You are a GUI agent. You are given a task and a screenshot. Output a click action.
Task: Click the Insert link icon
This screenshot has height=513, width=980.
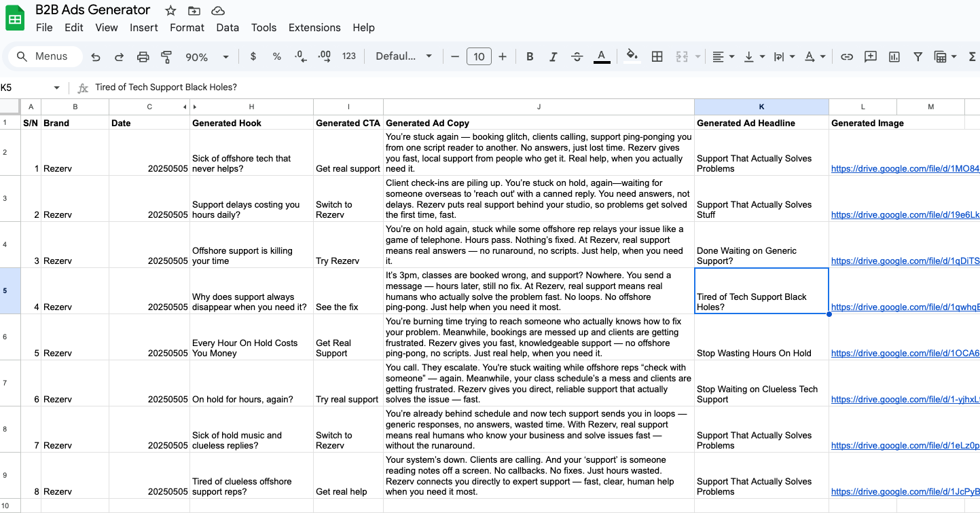(x=846, y=56)
